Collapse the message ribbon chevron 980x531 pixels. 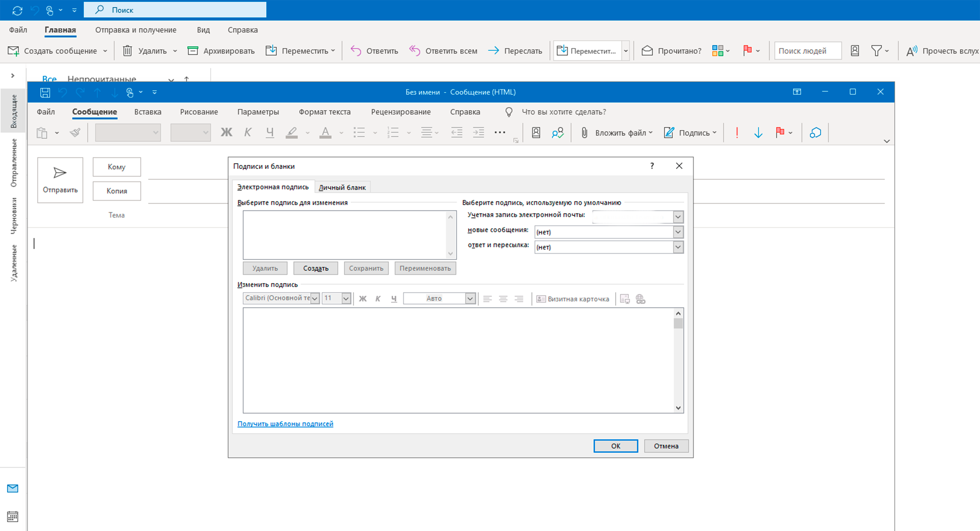point(887,141)
